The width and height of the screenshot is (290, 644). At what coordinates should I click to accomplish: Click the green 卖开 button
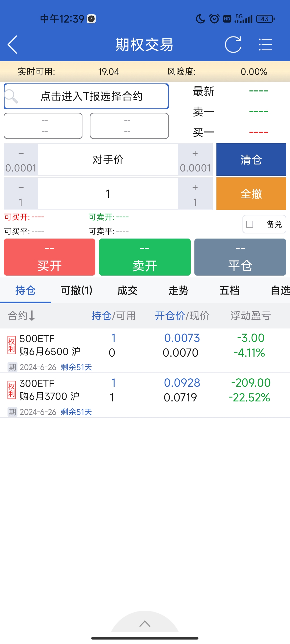145,257
